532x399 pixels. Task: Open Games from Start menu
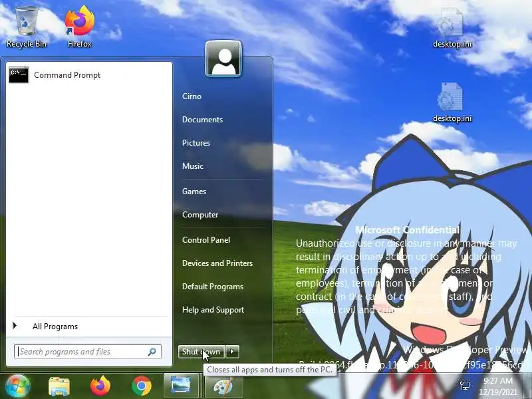coord(194,192)
